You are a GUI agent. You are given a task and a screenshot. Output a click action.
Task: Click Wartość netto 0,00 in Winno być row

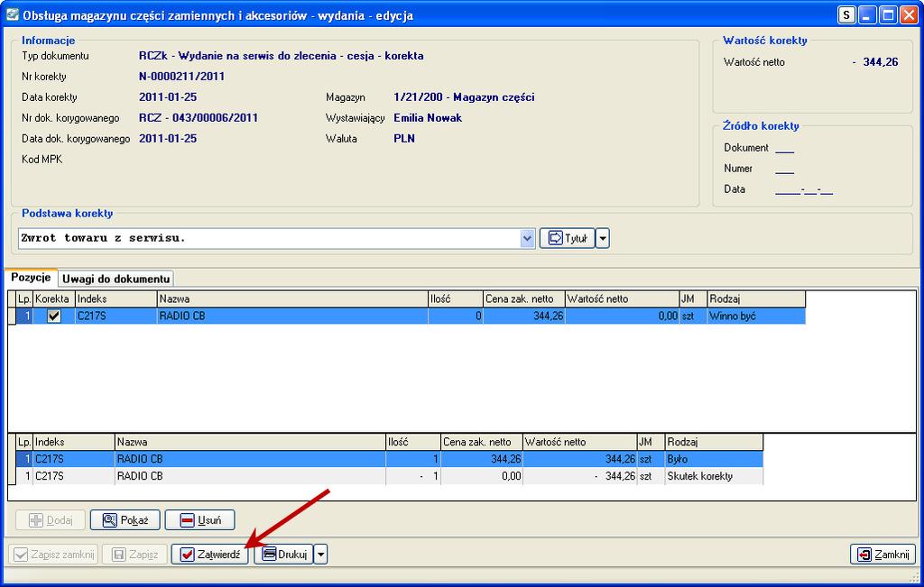[622, 316]
